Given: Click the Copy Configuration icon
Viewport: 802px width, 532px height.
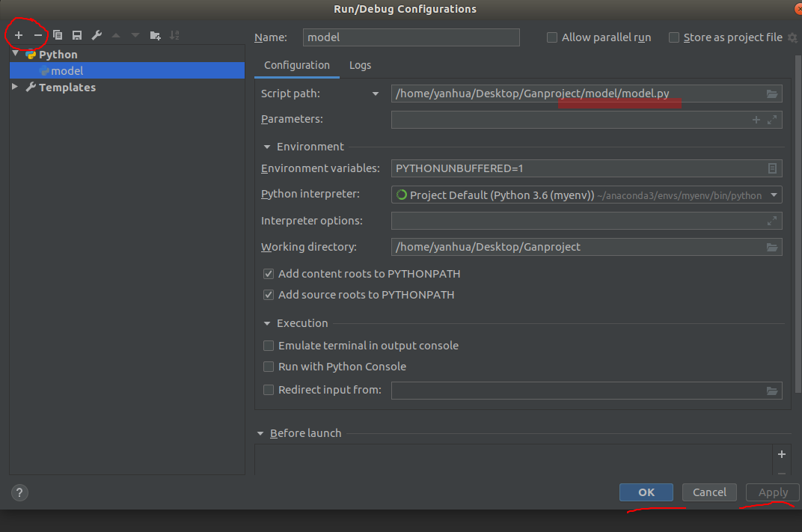Looking at the screenshot, I should tap(58, 35).
